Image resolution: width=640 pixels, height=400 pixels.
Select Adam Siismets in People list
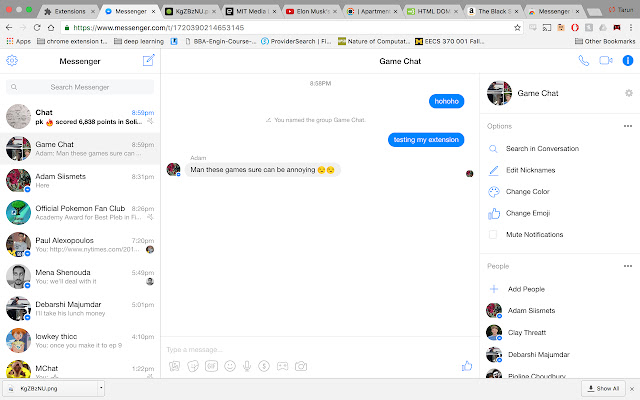(x=531, y=311)
